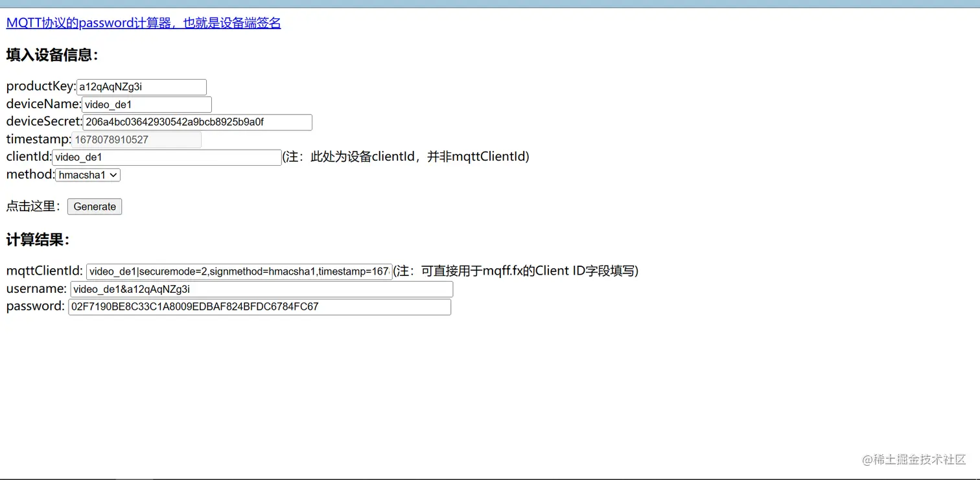Click the note about 设备clientId

(406, 157)
